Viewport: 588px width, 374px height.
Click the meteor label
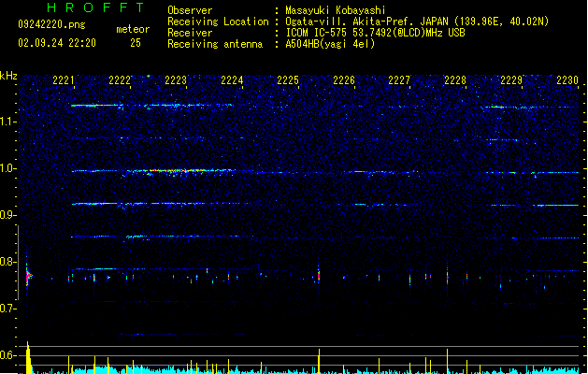[x=133, y=29]
